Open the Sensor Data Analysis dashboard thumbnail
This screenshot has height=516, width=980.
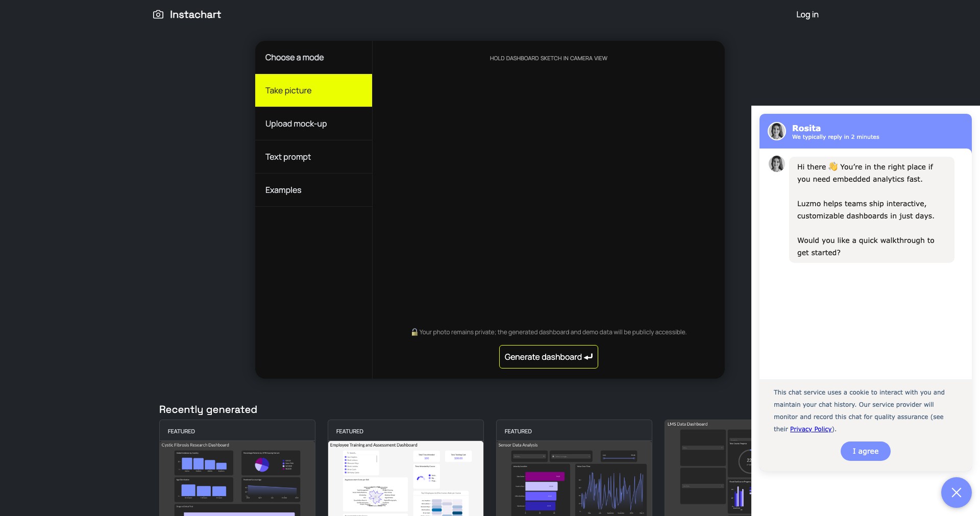click(x=574, y=478)
